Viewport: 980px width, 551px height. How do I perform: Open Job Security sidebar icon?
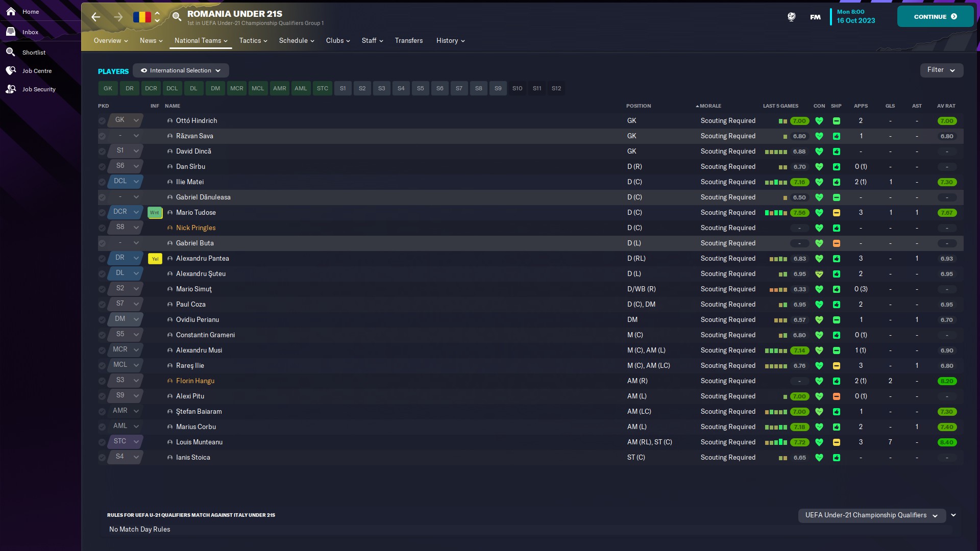point(11,89)
